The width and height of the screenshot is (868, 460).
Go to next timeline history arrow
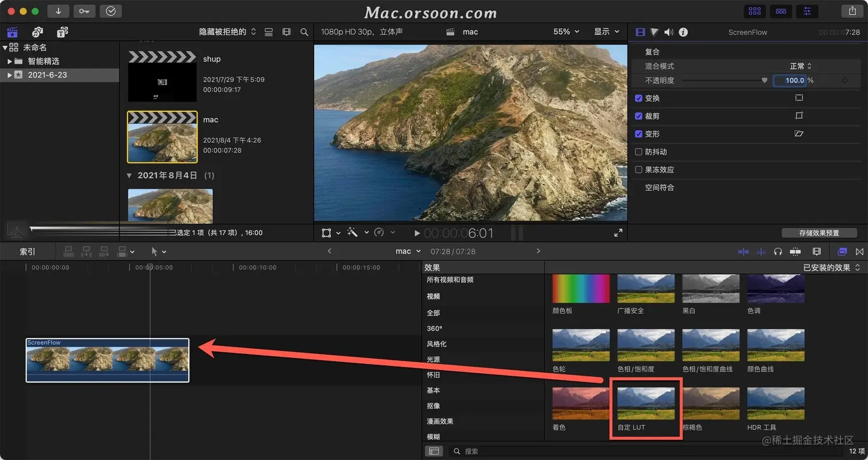538,251
